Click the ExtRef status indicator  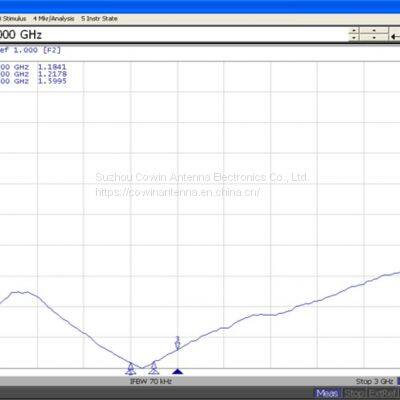(x=383, y=393)
